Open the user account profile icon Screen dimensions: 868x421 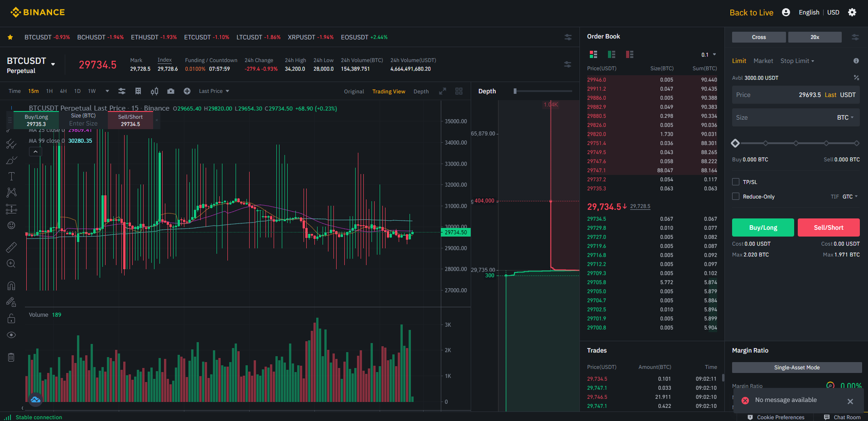[786, 12]
